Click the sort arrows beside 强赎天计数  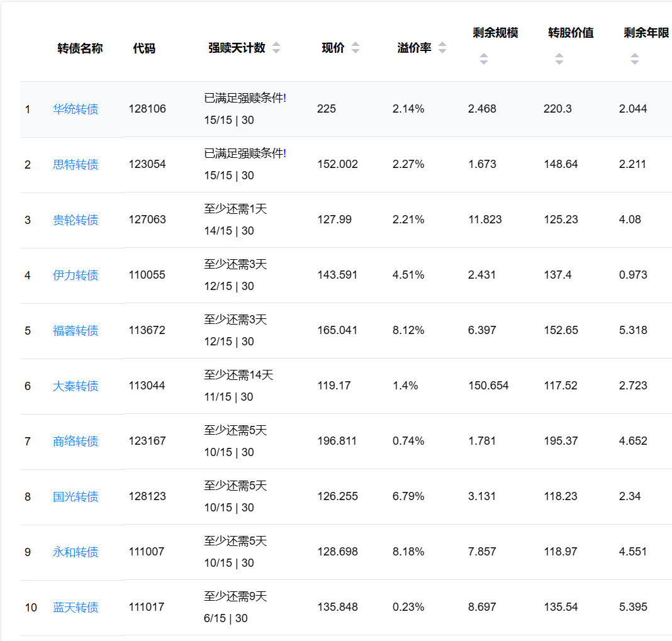(x=276, y=48)
